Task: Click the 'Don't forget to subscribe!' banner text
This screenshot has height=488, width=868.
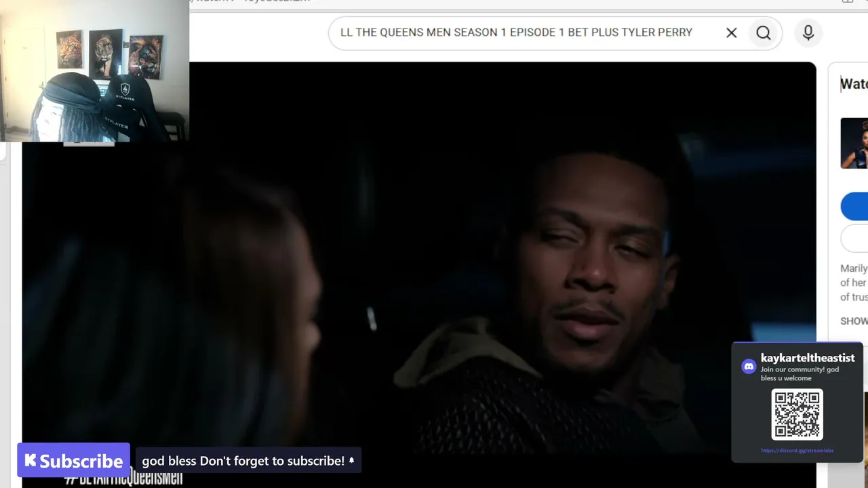Action: [248, 461]
